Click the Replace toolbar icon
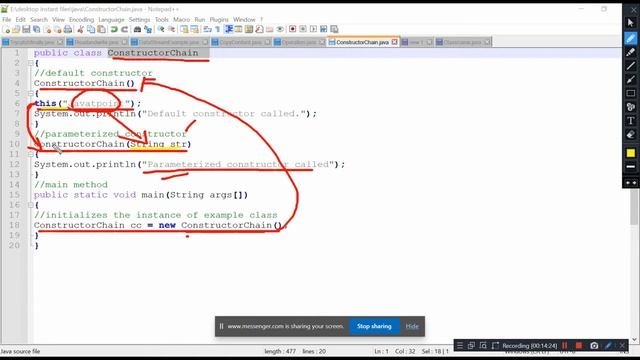Image resolution: width=640 pixels, height=360 pixels. click(x=148, y=29)
